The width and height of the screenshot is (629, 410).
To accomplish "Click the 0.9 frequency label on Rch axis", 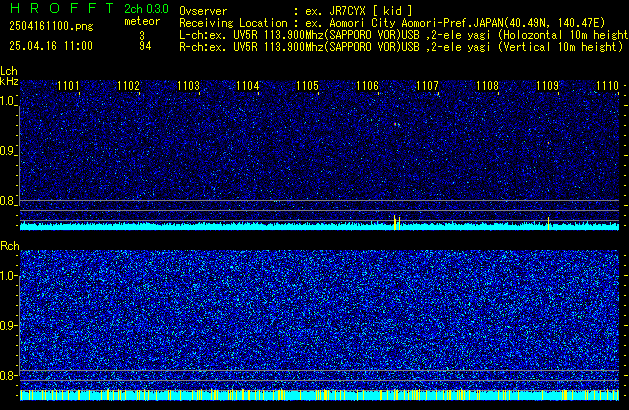I will point(8,325).
